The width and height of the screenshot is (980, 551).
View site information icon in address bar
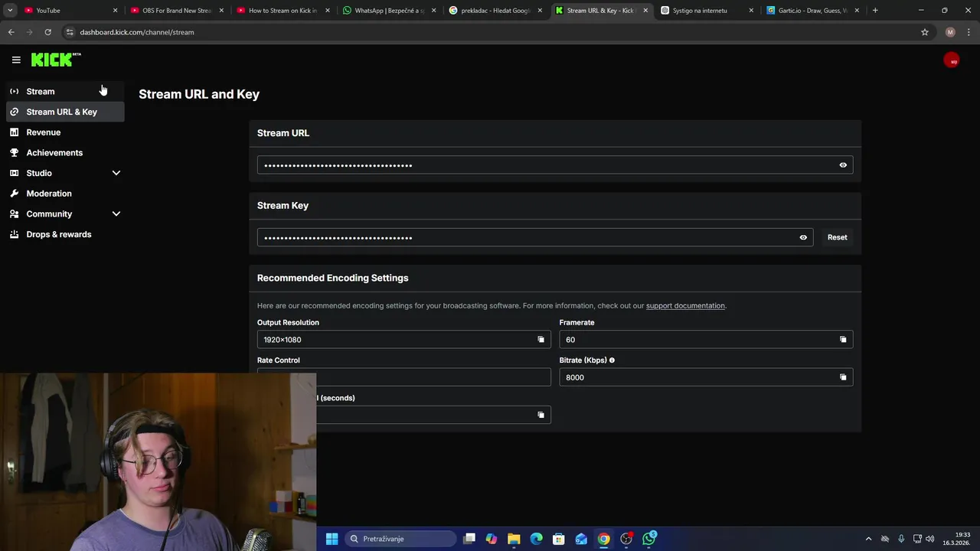pos(70,32)
